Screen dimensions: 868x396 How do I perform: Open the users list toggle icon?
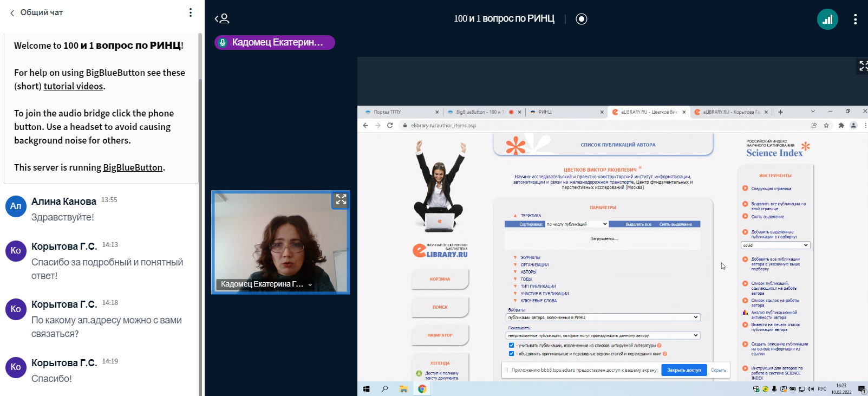[x=222, y=19]
